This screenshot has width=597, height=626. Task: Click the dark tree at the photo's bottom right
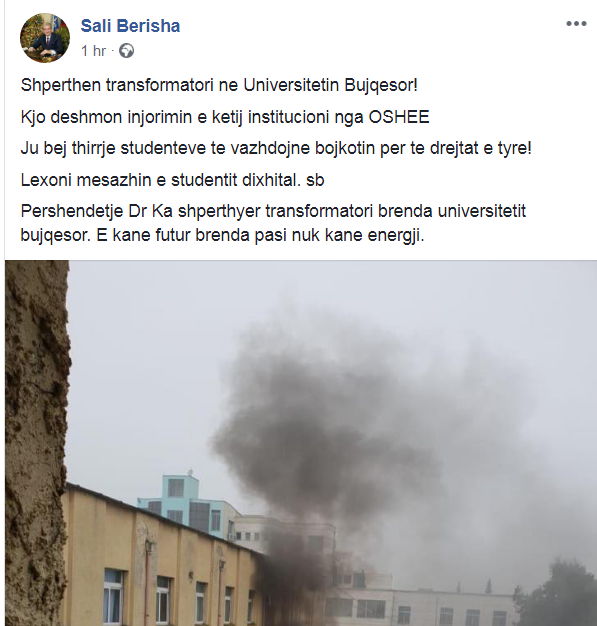pyautogui.click(x=559, y=595)
